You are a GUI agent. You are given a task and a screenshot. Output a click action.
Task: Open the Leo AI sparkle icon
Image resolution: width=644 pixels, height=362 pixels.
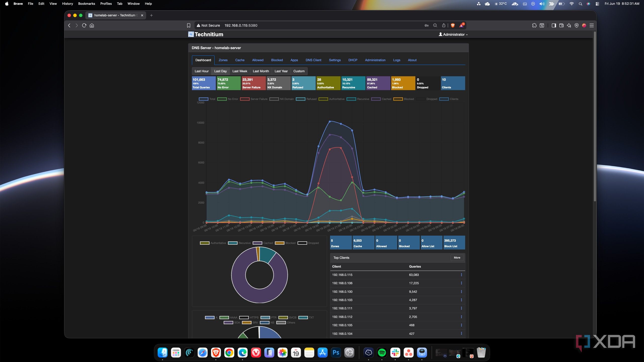(569, 25)
